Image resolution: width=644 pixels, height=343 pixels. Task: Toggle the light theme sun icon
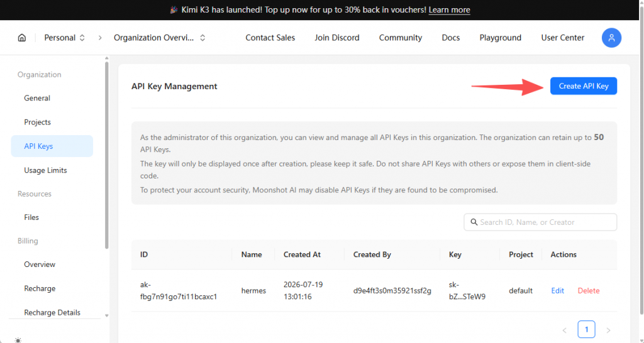[18, 340]
